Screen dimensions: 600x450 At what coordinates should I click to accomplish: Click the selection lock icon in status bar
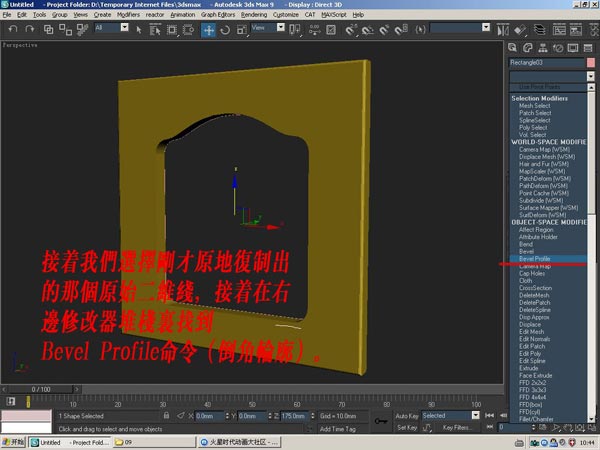click(165, 415)
